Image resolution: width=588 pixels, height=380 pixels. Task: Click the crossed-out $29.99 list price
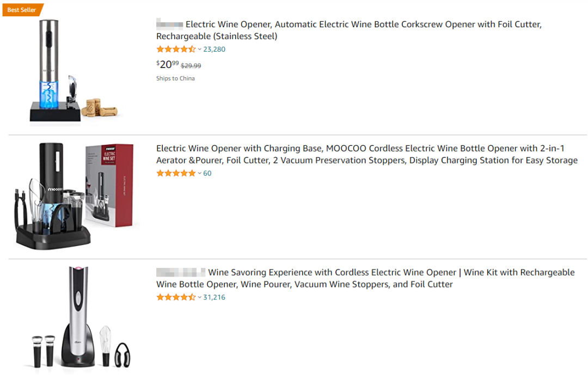(x=191, y=66)
